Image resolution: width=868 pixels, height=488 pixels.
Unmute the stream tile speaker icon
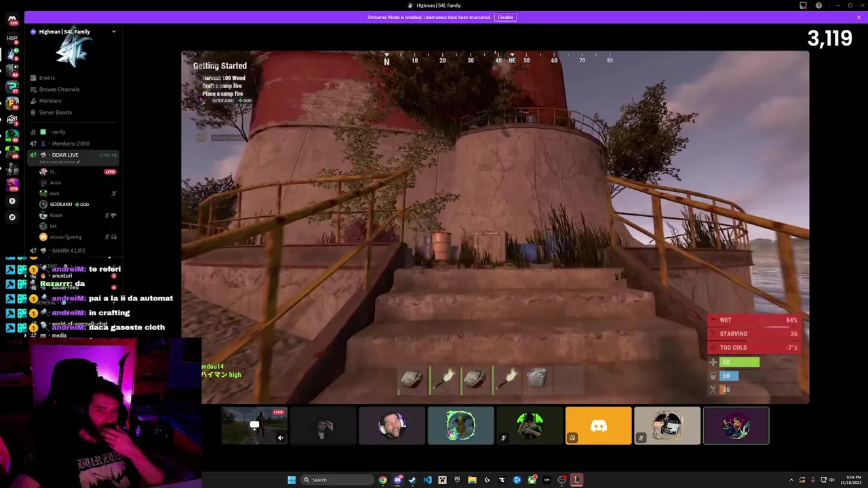[281, 438]
